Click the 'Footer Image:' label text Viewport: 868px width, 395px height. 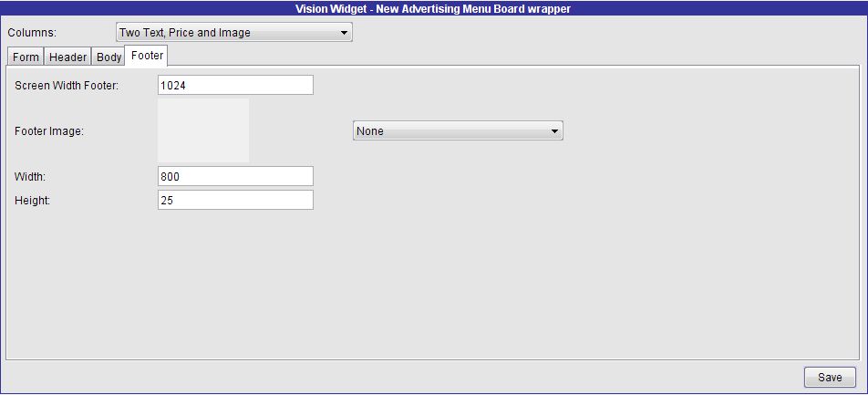49,131
